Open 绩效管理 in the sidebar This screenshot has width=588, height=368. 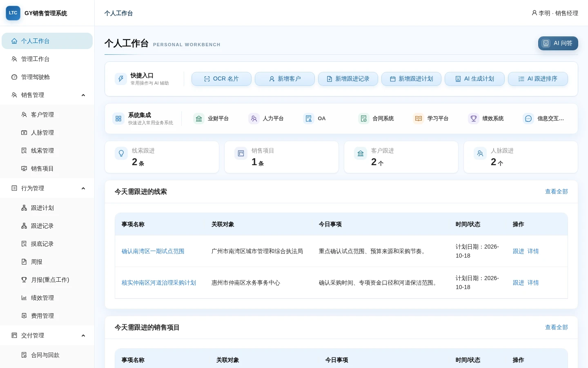(47, 298)
